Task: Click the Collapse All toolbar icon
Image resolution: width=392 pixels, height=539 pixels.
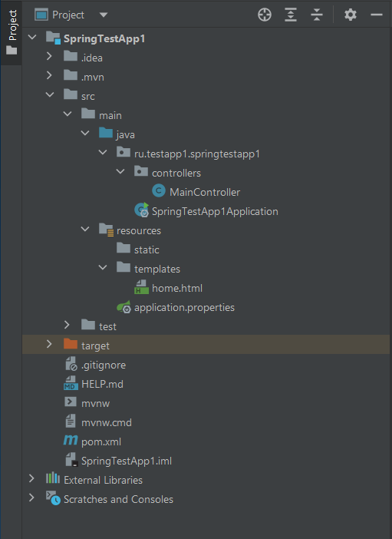Action: pyautogui.click(x=316, y=15)
